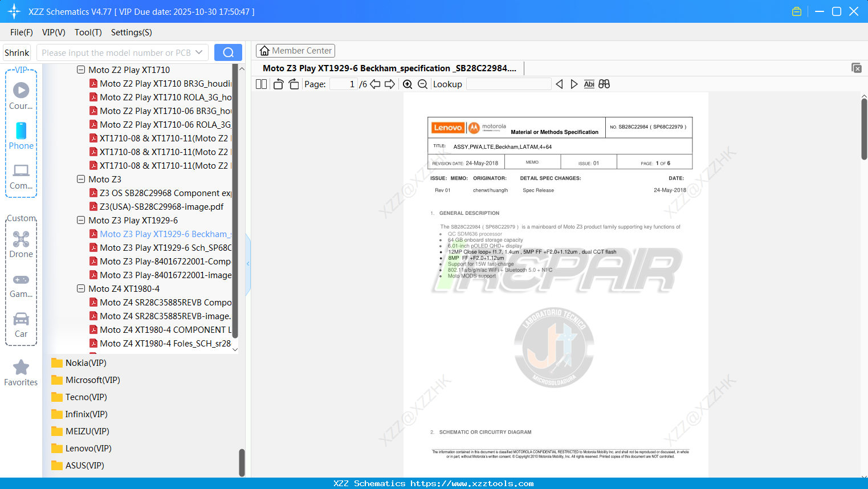The image size is (868, 489).
Task: Open Favorites star in the sidebar
Action: click(x=21, y=373)
